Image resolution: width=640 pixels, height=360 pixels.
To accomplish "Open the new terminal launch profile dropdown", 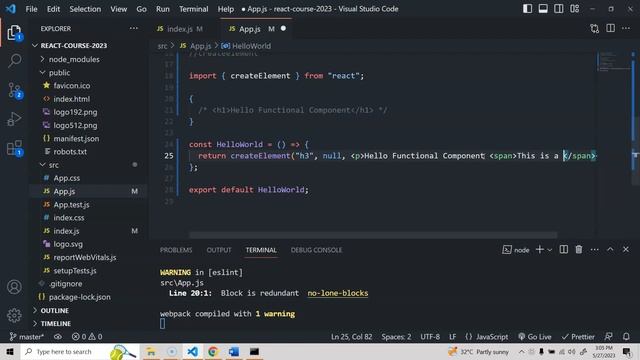I will pos(549,250).
